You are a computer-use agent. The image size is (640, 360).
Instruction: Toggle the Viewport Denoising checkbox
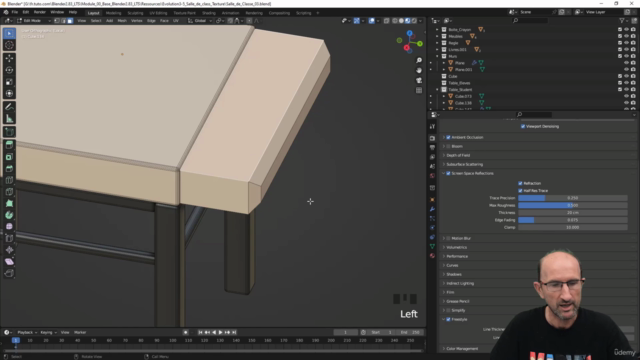[523, 127]
